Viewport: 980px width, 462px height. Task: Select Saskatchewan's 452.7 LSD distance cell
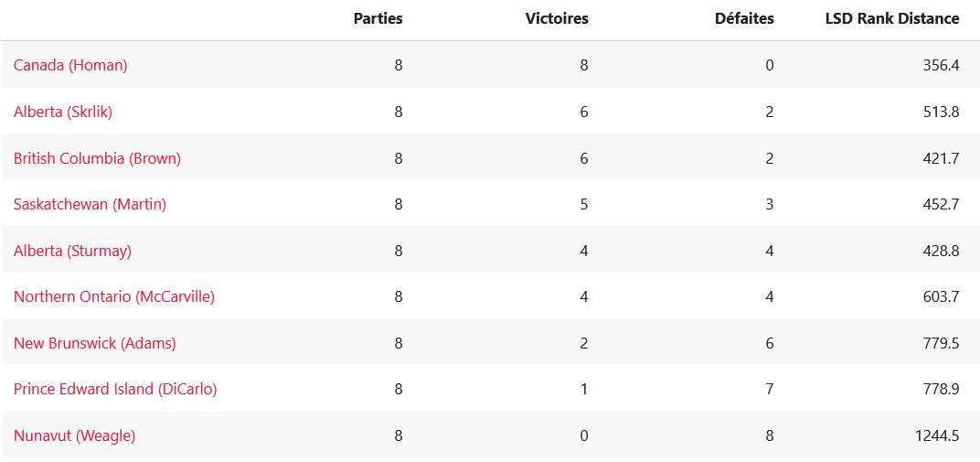pos(941,204)
